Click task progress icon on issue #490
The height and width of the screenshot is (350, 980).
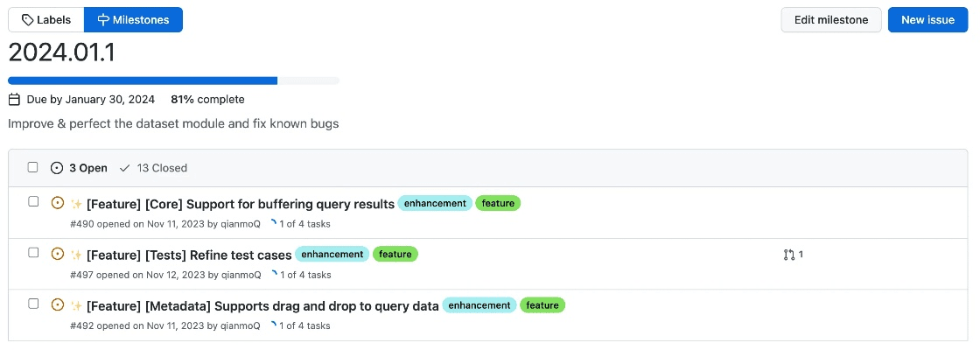tap(272, 224)
